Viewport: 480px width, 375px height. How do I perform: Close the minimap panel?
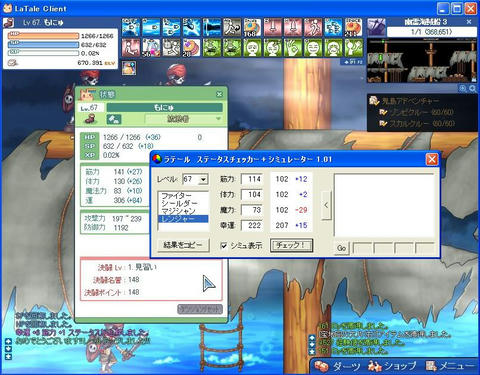point(469,22)
